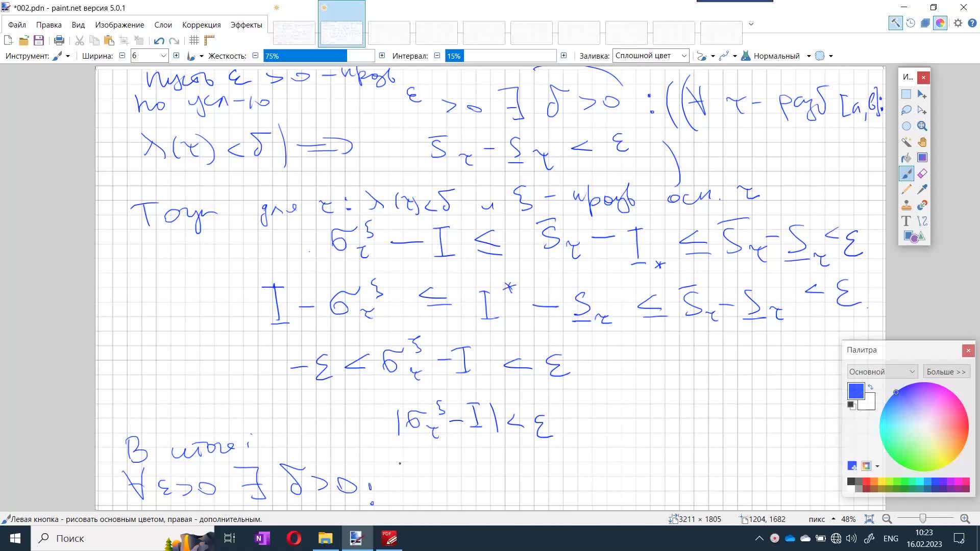980x551 pixels.
Task: Open the fill style dropdown Сплошной цвет
Action: click(651, 56)
